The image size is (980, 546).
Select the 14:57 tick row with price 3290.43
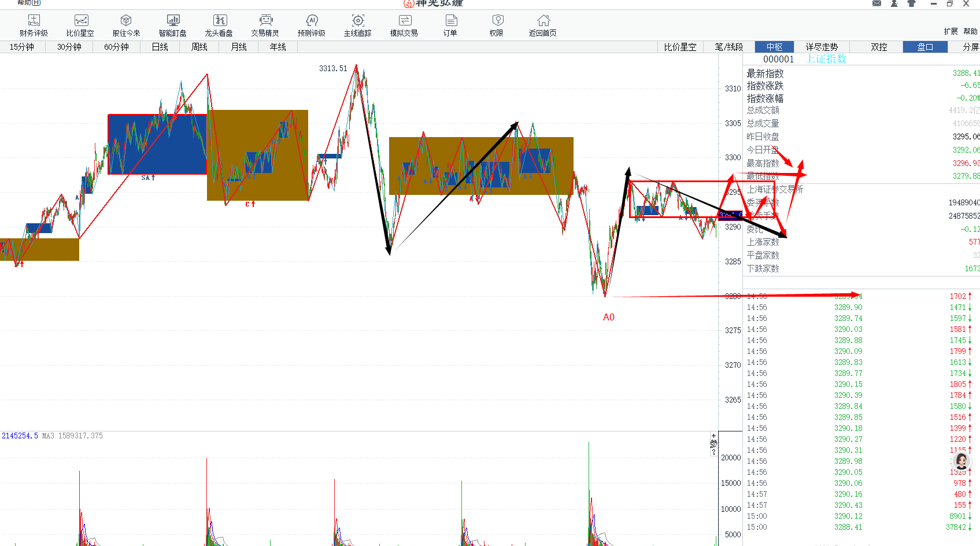(x=860, y=505)
